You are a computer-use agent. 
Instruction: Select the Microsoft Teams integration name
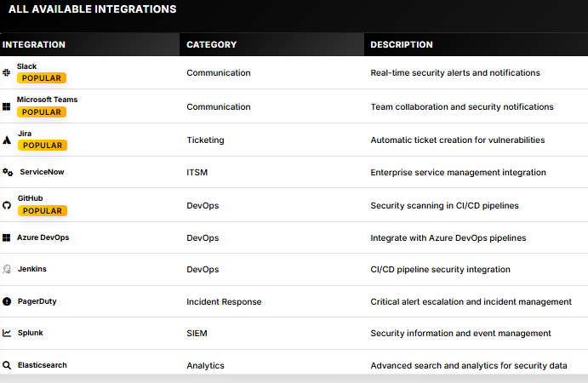pyautogui.click(x=48, y=100)
